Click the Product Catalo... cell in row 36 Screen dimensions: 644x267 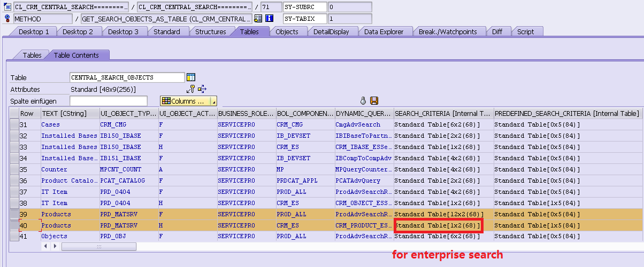click(x=70, y=180)
